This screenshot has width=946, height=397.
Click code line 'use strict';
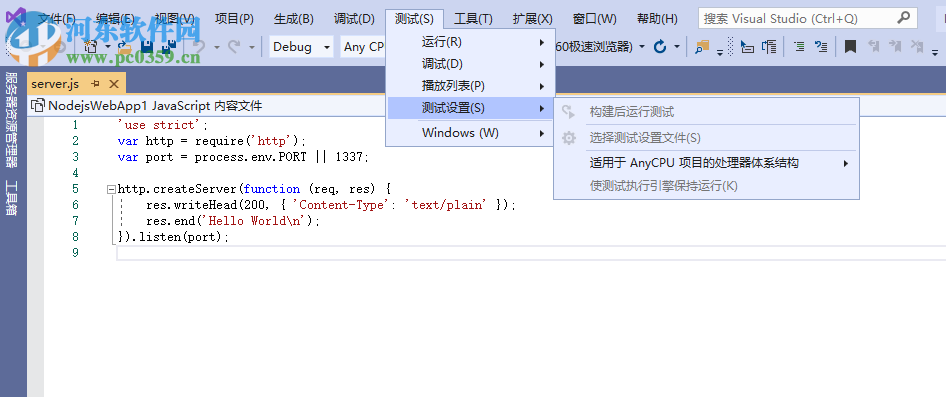coord(162,125)
